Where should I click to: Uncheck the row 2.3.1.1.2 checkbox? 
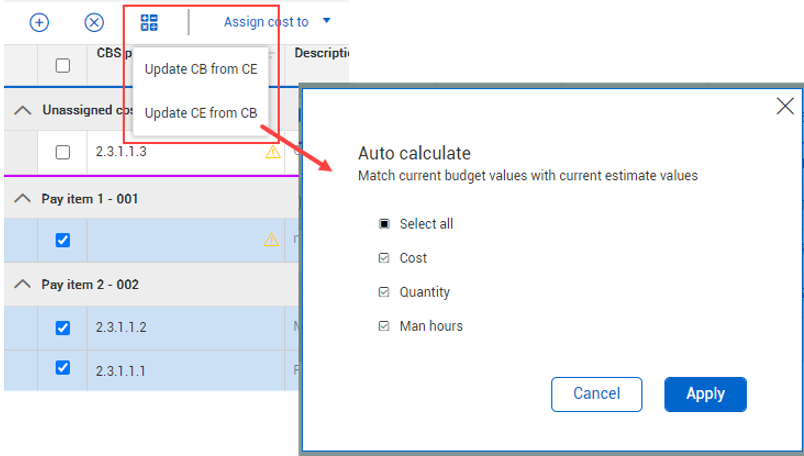point(63,327)
